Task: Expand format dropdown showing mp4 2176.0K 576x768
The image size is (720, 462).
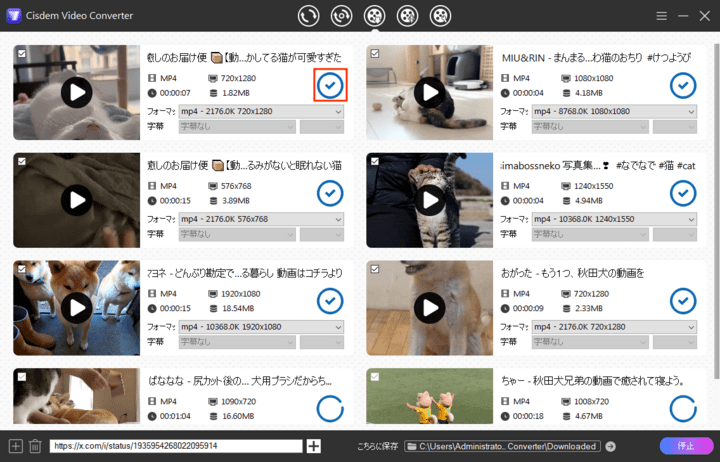Action: click(260, 219)
